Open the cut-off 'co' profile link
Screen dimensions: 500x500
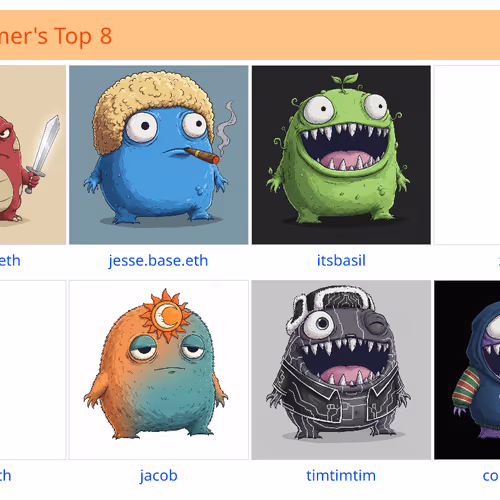point(491,476)
